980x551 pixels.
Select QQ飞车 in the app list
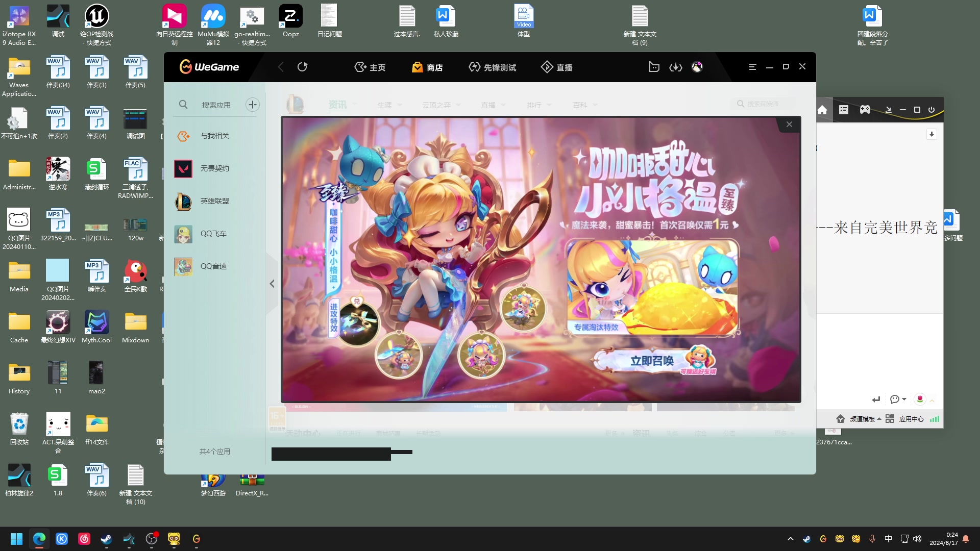click(x=214, y=234)
